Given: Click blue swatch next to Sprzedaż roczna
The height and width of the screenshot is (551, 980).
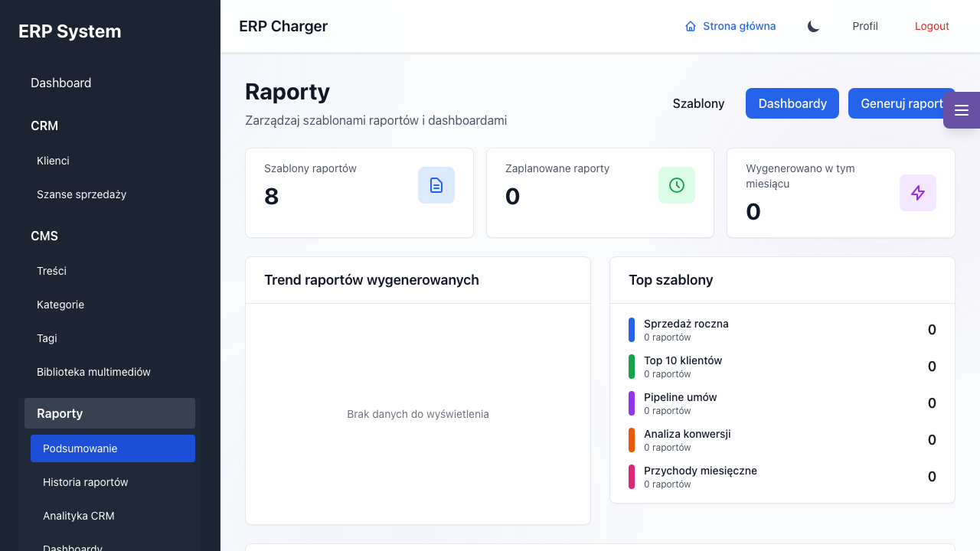Looking at the screenshot, I should pyautogui.click(x=632, y=330).
